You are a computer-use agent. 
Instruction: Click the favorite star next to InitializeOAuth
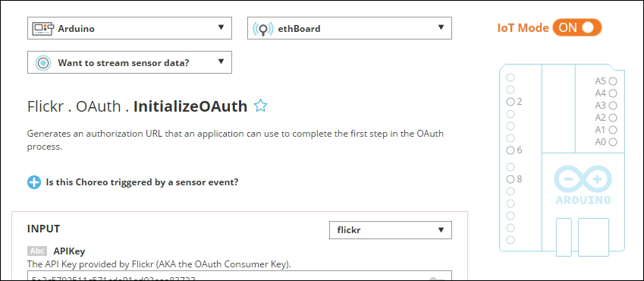coord(260,106)
